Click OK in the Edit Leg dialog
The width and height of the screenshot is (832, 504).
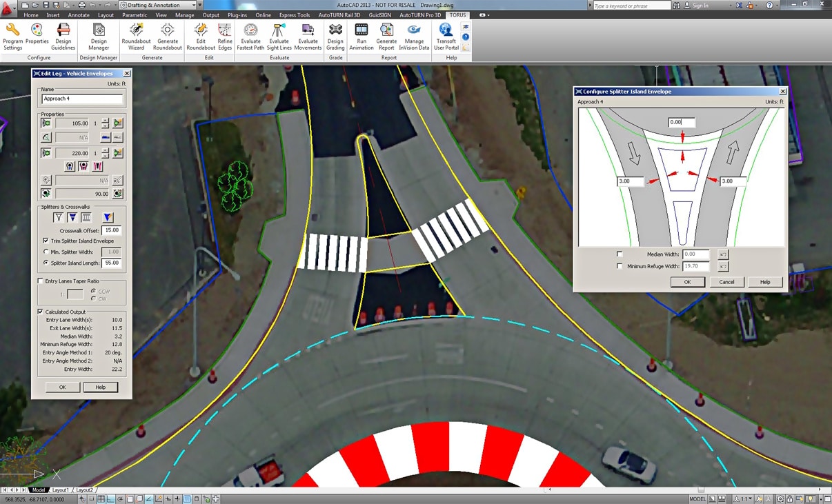pyautogui.click(x=62, y=387)
